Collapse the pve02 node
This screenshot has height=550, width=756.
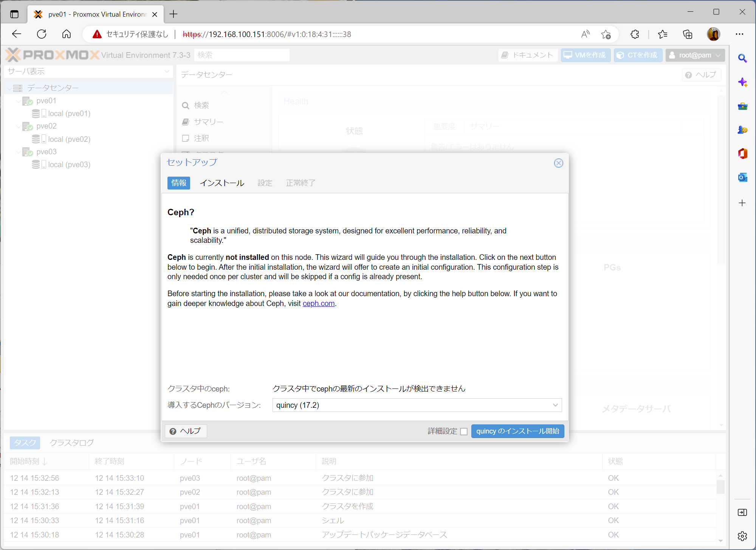[18, 126]
